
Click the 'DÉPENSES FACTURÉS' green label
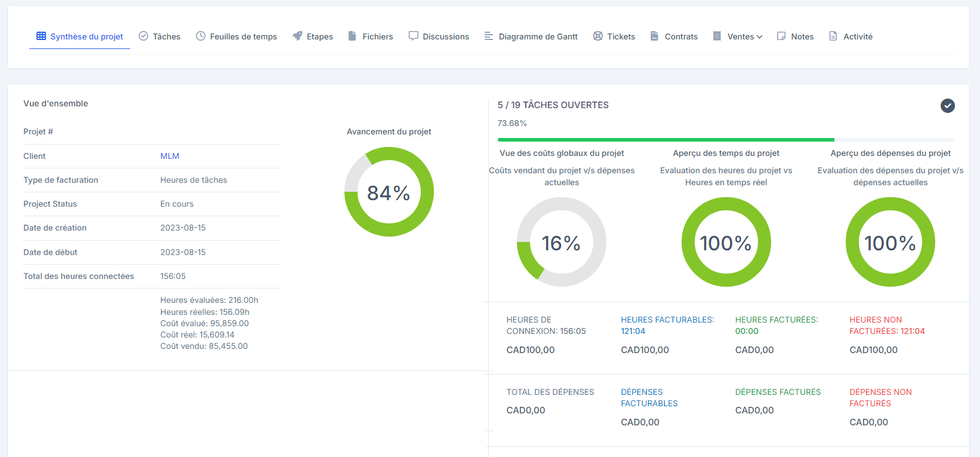[x=778, y=392]
